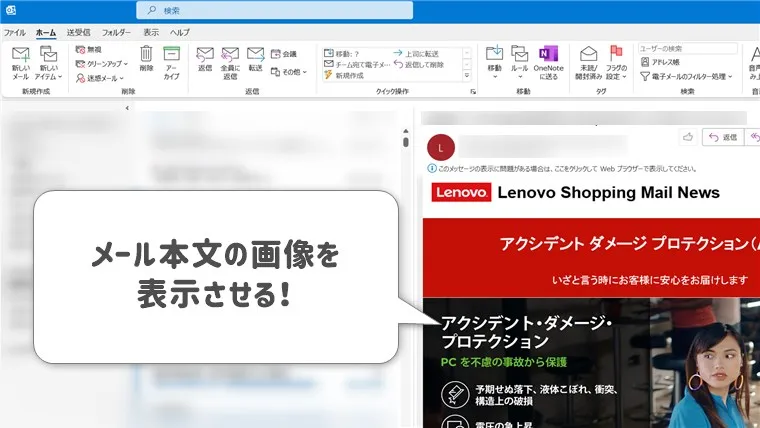Toggle 未読/開封済み status

pyautogui.click(x=588, y=63)
